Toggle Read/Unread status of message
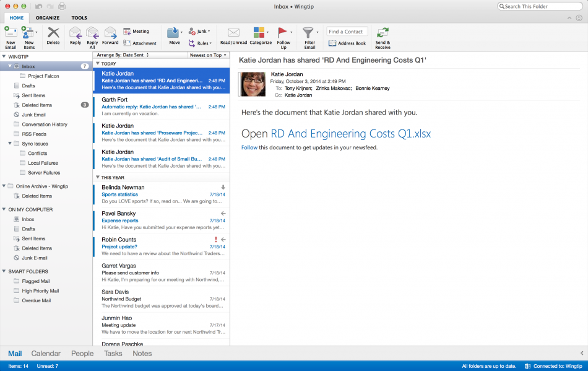588x371 pixels. tap(234, 33)
